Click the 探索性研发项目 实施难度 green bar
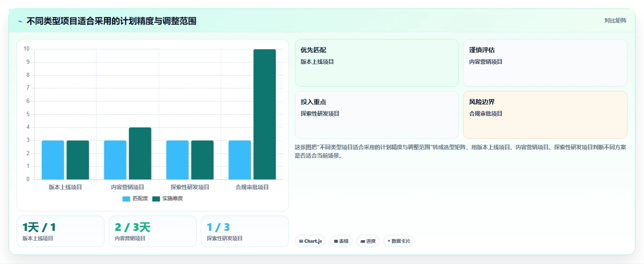The width and height of the screenshot is (644, 264). pyautogui.click(x=202, y=160)
